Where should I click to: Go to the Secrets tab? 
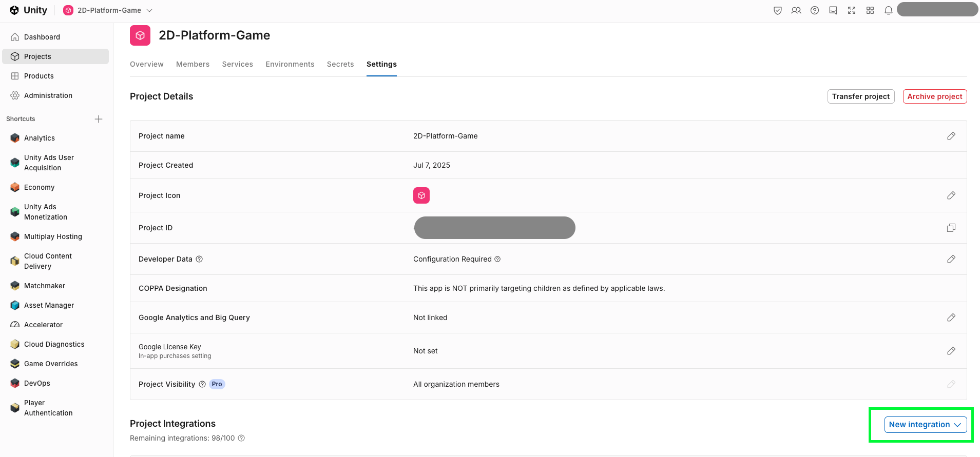pos(340,64)
